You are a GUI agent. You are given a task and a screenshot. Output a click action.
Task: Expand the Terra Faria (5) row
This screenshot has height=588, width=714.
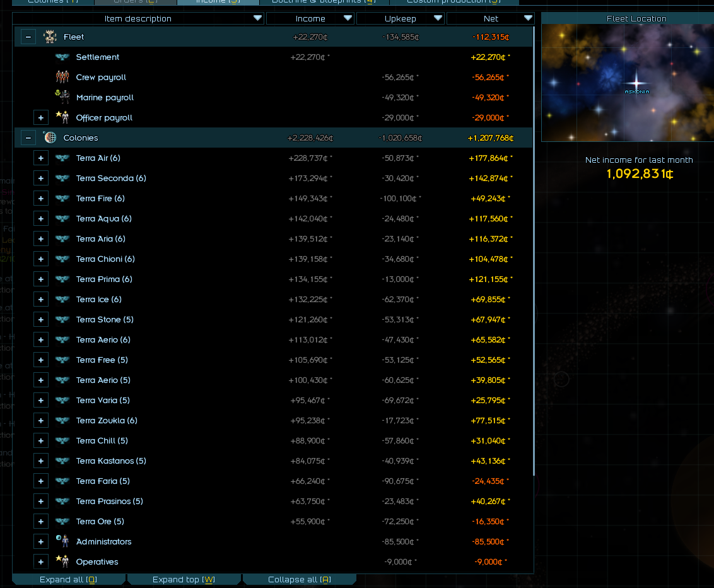pyautogui.click(x=41, y=481)
